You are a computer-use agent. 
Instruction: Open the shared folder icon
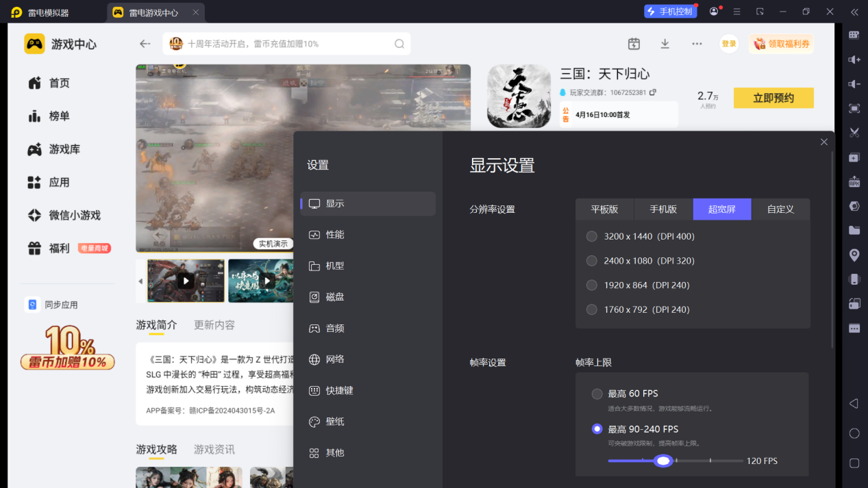[x=854, y=230]
